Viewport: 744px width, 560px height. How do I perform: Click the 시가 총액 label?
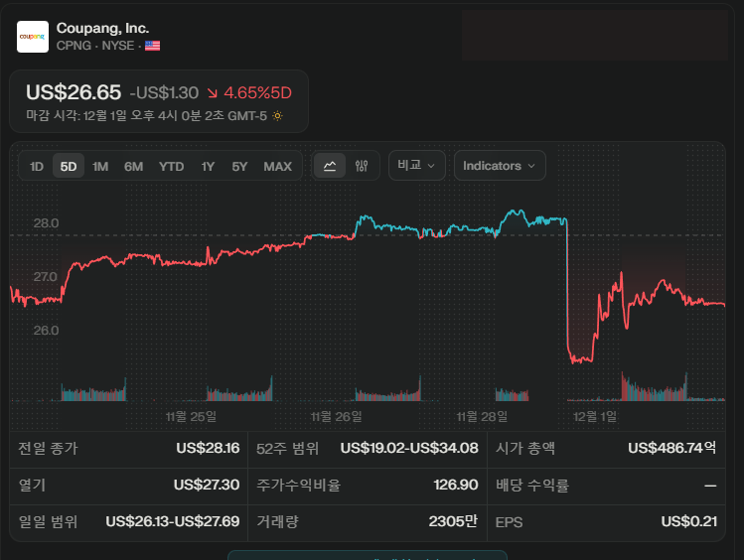click(x=525, y=448)
